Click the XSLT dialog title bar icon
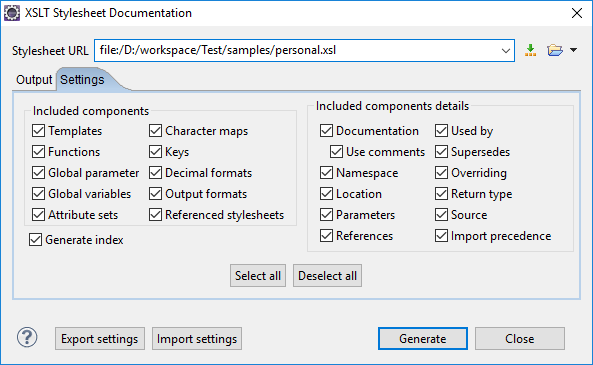593x365 pixels. pyautogui.click(x=12, y=13)
